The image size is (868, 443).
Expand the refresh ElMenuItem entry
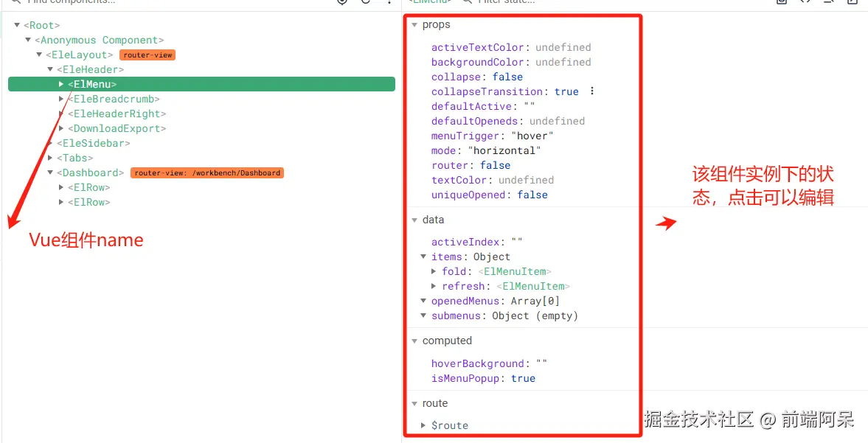[434, 286]
